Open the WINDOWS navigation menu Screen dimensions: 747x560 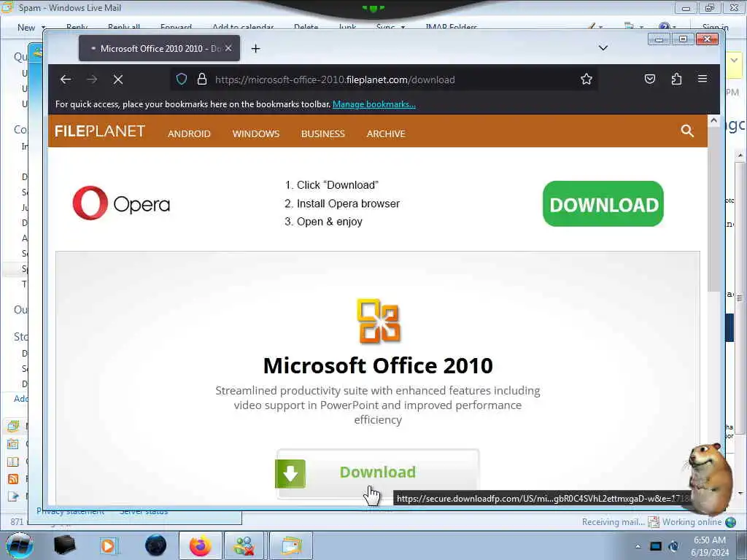click(256, 134)
